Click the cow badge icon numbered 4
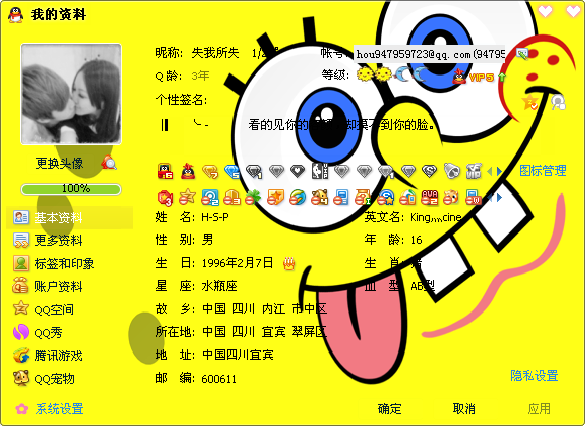 click(320, 197)
